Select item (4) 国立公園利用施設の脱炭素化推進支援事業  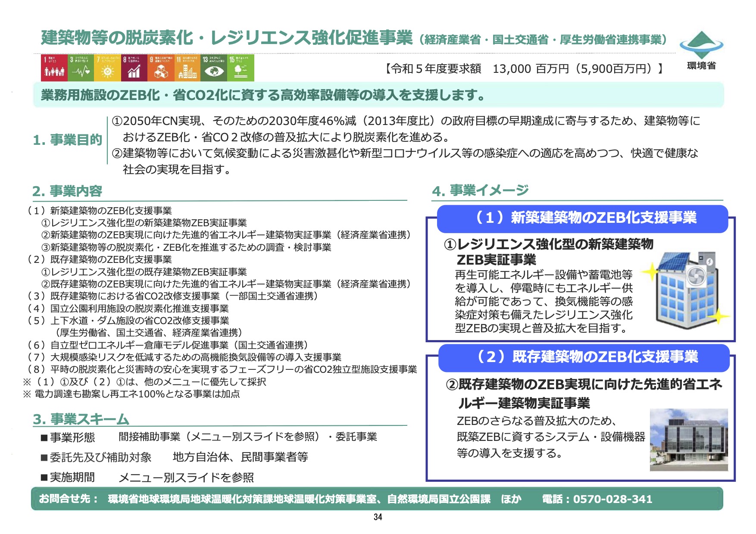pyautogui.click(x=128, y=309)
